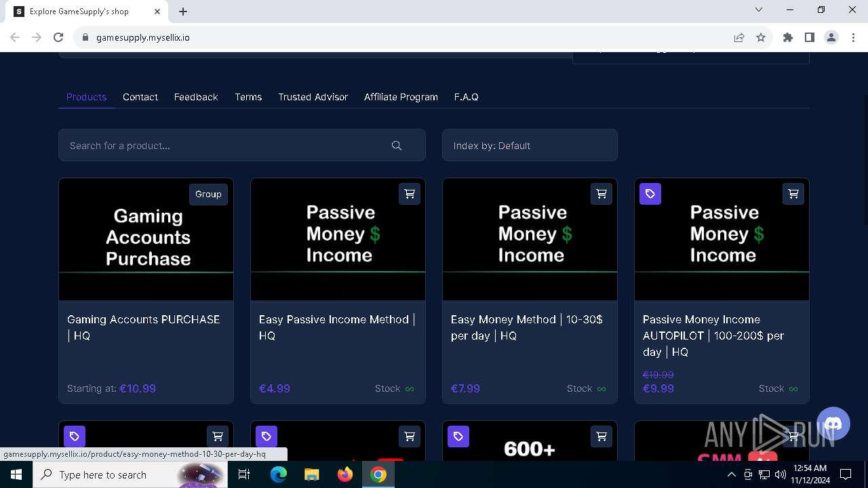Screen dimensions: 868x488
Task: Open the Chrome profile avatar
Action: click(x=831, y=37)
